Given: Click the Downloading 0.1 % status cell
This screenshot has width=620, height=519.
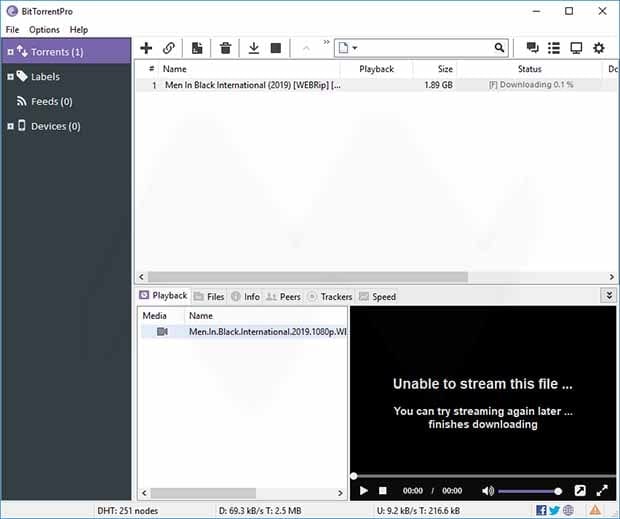Looking at the screenshot, I should [531, 85].
